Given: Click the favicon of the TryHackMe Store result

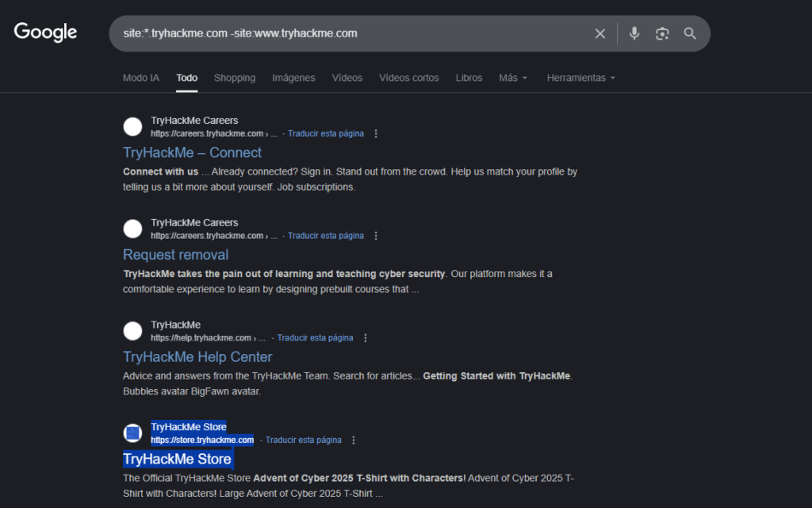Looking at the screenshot, I should click(x=132, y=433).
